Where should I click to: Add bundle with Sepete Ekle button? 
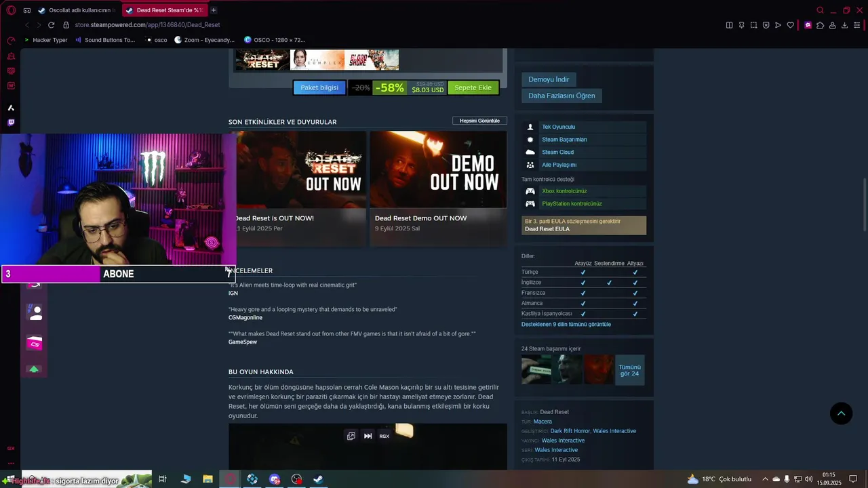pyautogui.click(x=473, y=87)
